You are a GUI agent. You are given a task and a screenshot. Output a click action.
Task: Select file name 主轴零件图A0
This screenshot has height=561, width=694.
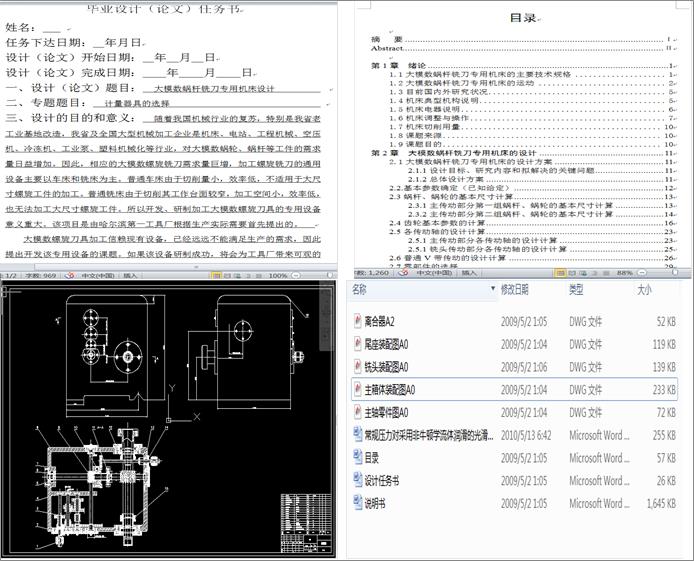pyautogui.click(x=386, y=413)
